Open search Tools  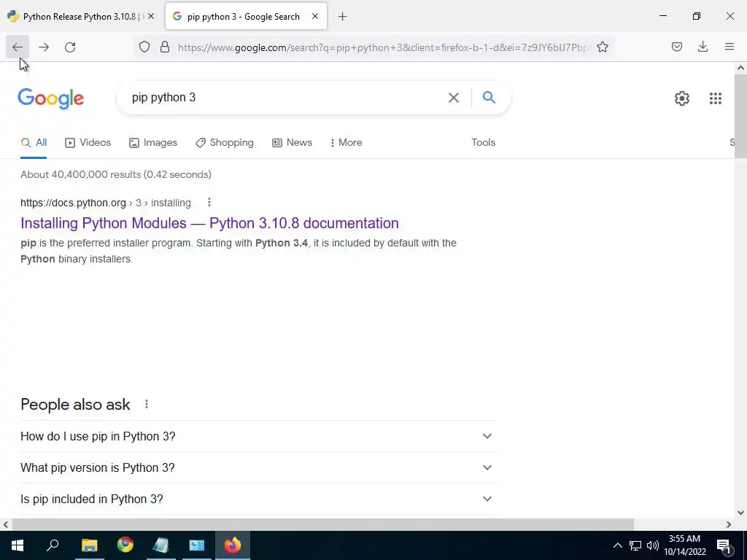click(x=483, y=142)
